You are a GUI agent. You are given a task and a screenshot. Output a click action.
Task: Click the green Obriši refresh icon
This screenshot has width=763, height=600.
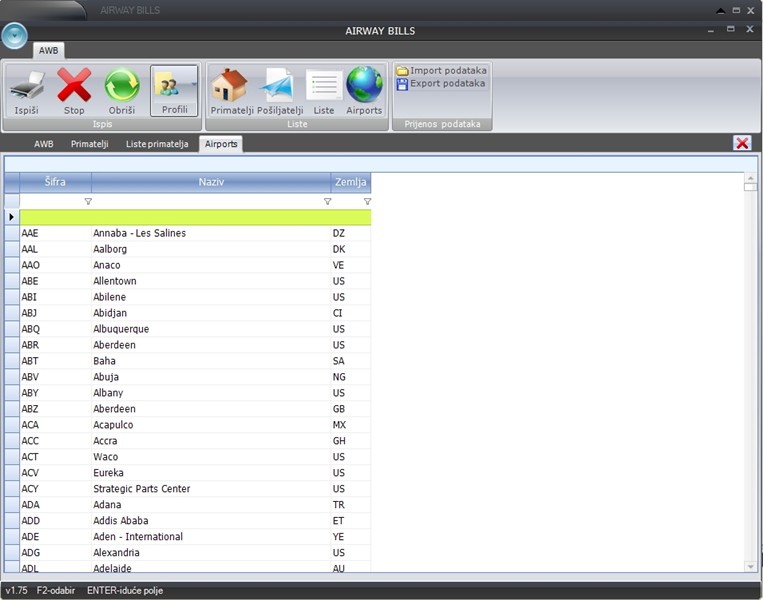122,85
